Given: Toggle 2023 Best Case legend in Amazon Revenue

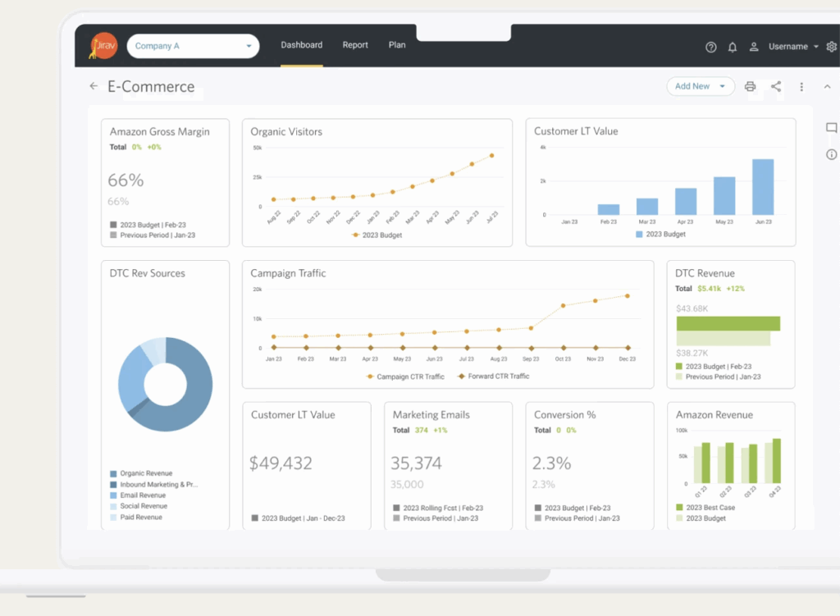Looking at the screenshot, I should tap(704, 508).
